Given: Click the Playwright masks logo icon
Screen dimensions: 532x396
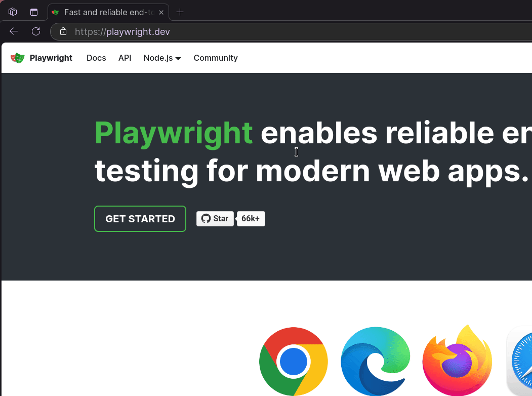Looking at the screenshot, I should pyautogui.click(x=18, y=58).
